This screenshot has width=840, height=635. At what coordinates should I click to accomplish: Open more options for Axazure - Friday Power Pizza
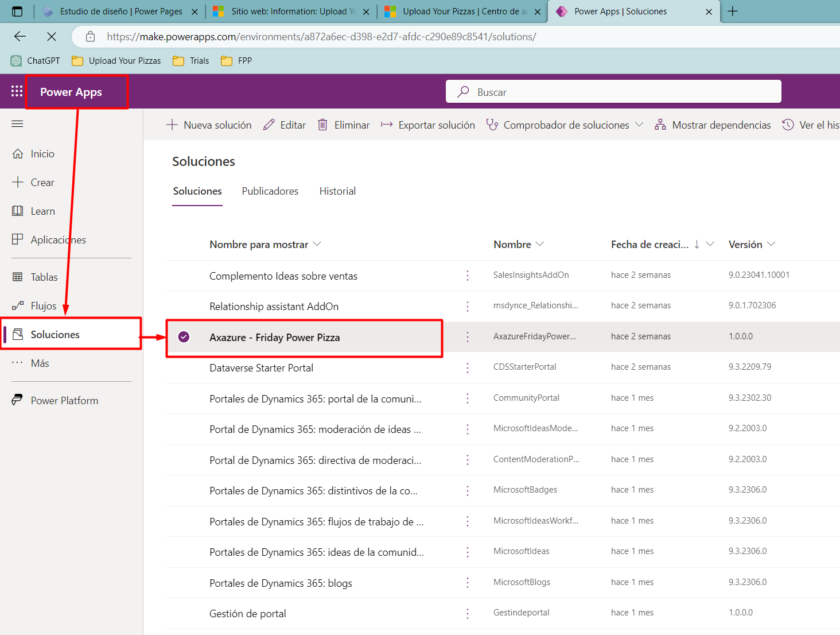(468, 337)
